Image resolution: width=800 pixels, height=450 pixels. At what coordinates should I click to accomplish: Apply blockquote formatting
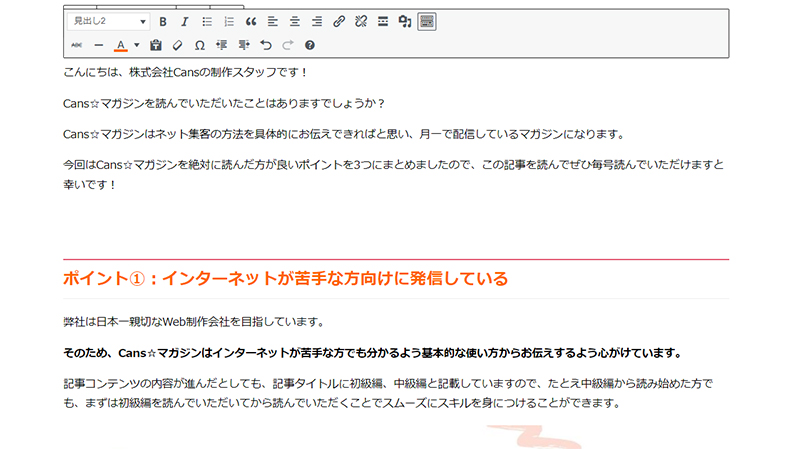click(251, 21)
